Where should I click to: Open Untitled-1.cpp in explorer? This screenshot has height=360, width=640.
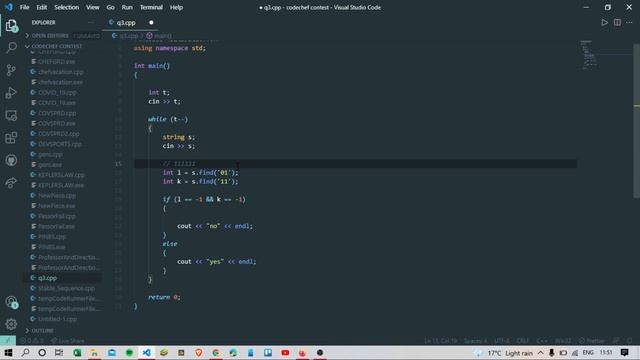click(x=57, y=319)
